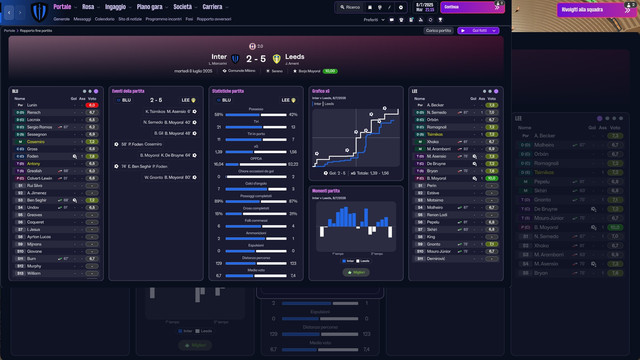Select the first grey view dot in BLU panel
This screenshot has width=640, height=360.
tap(84, 91)
